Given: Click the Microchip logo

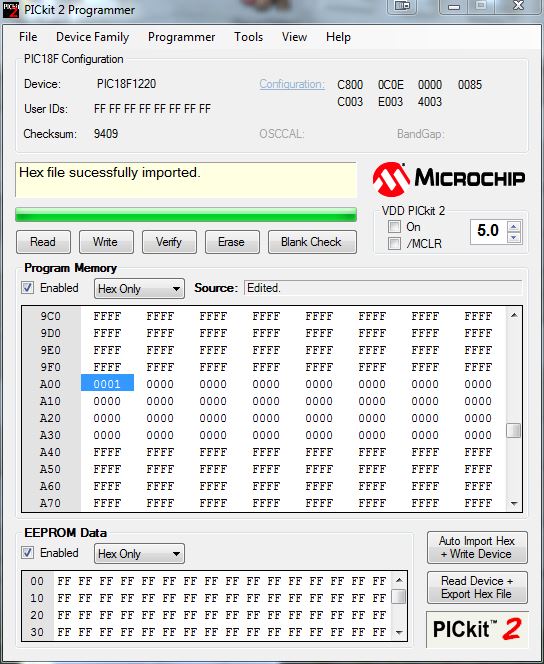Looking at the screenshot, I should (449, 179).
